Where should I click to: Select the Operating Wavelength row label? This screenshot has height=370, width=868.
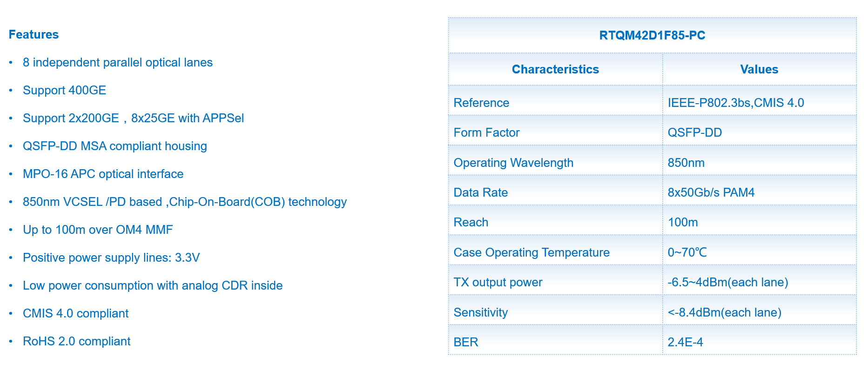coord(513,163)
